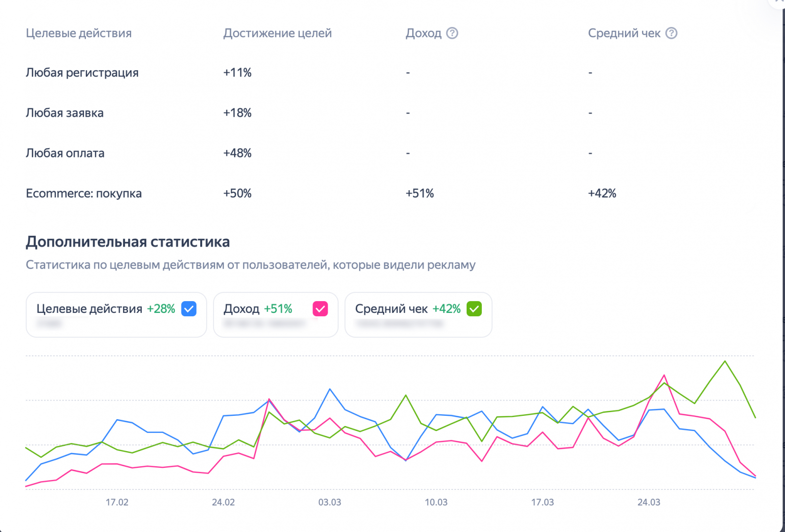Click the Достижение целей column header
Image resolution: width=785 pixels, height=532 pixels.
point(277,33)
